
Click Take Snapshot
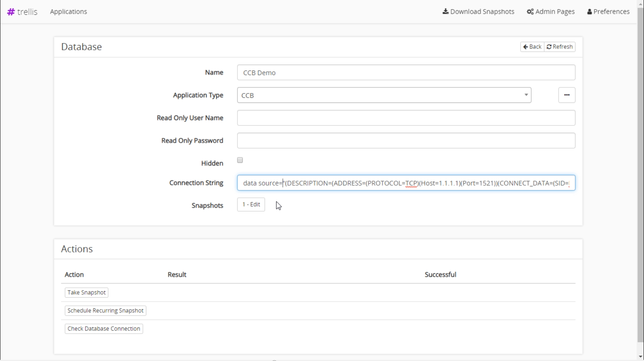87,292
